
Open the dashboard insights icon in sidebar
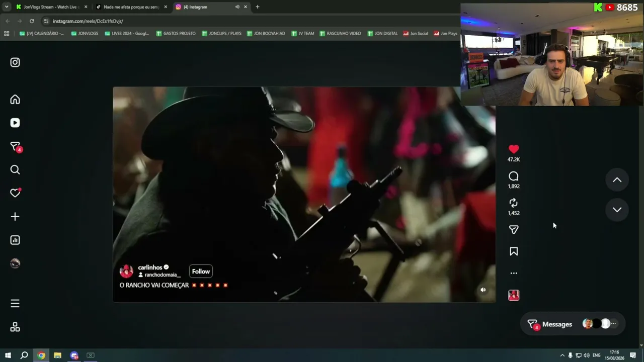[15, 240]
